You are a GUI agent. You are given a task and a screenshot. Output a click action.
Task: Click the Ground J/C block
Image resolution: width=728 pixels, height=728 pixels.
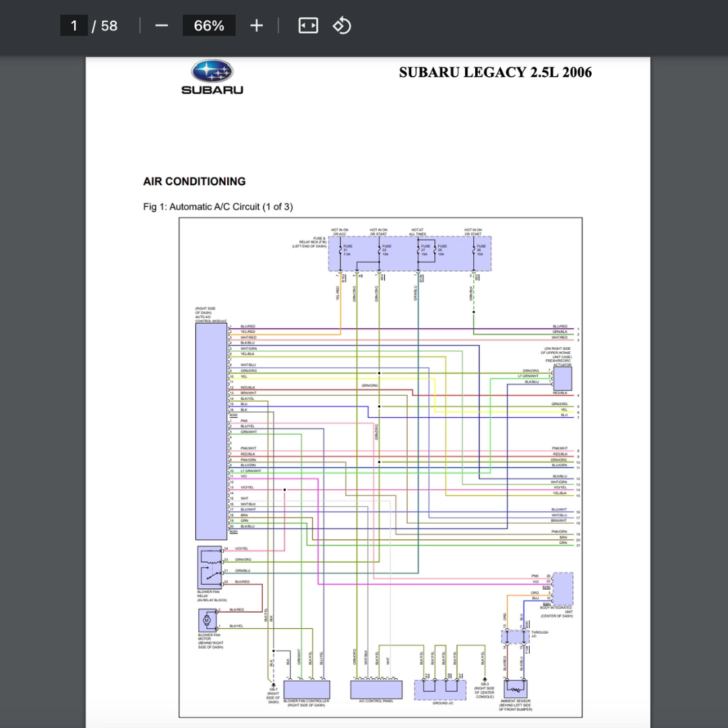[439, 690]
